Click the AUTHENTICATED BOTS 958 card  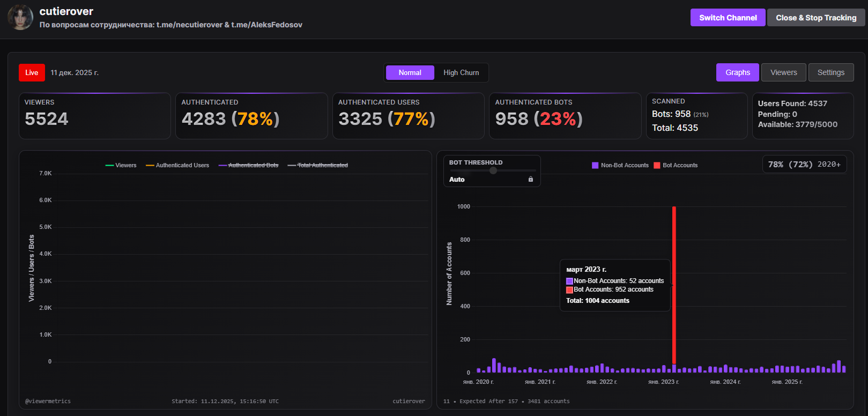tap(565, 116)
